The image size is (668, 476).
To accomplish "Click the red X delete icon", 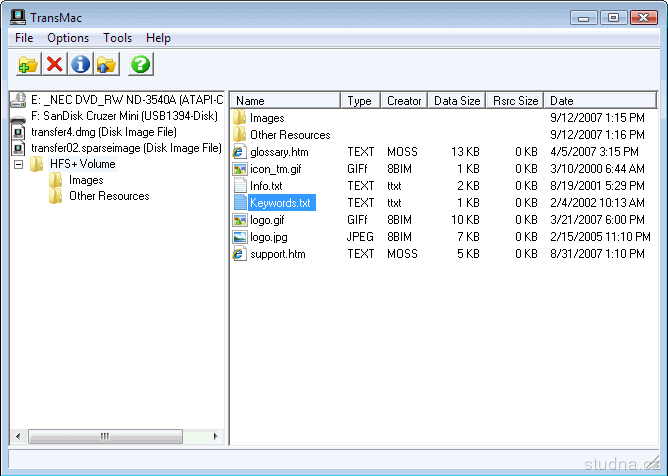I will (x=55, y=65).
